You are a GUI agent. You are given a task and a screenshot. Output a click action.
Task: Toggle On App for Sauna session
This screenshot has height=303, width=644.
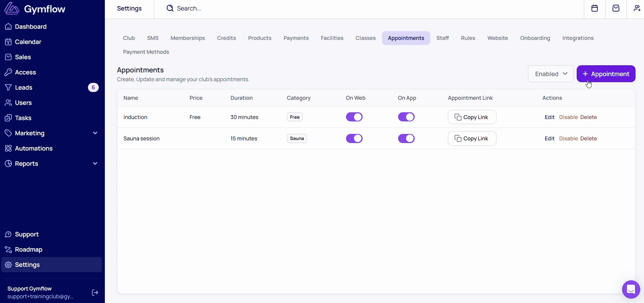pyautogui.click(x=406, y=138)
